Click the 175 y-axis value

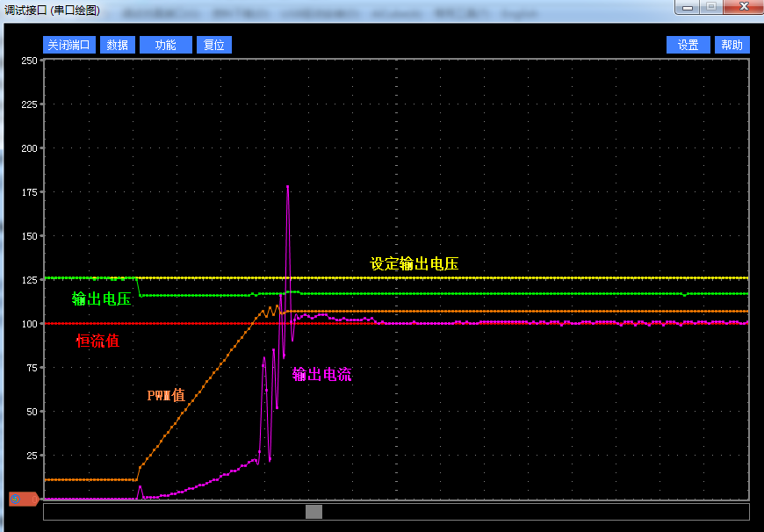(x=29, y=192)
